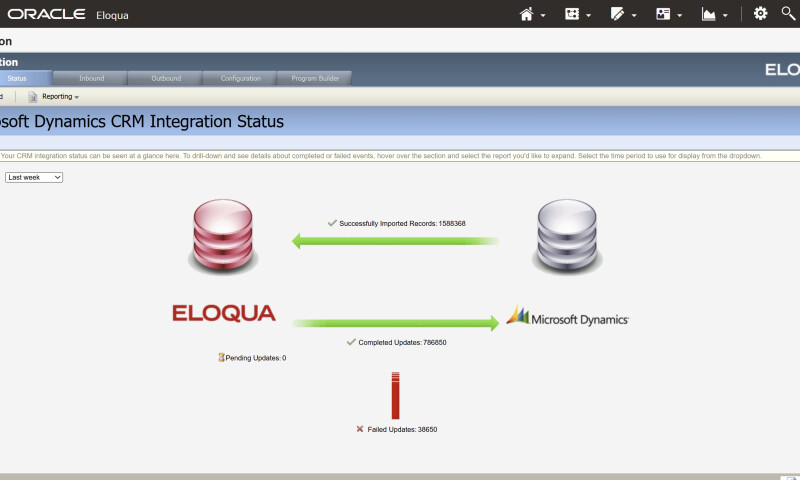Click the search magnifier icon

tap(789, 13)
